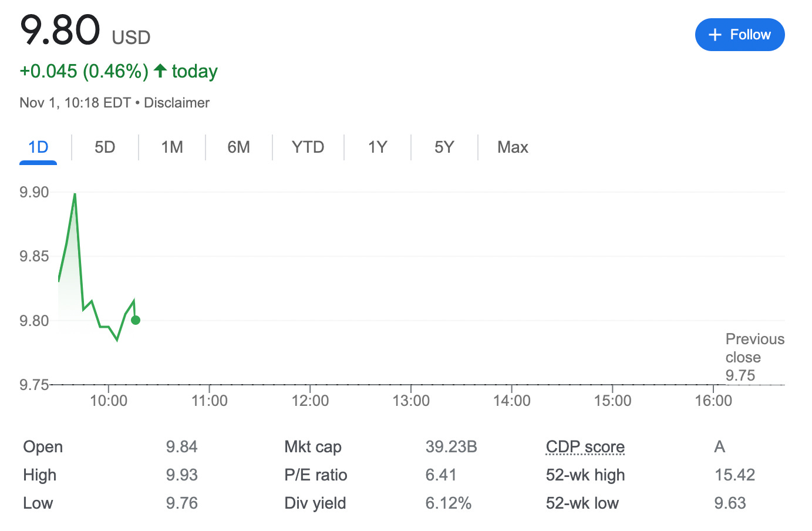
Task: Open the 6M chart tab
Action: pyautogui.click(x=238, y=147)
